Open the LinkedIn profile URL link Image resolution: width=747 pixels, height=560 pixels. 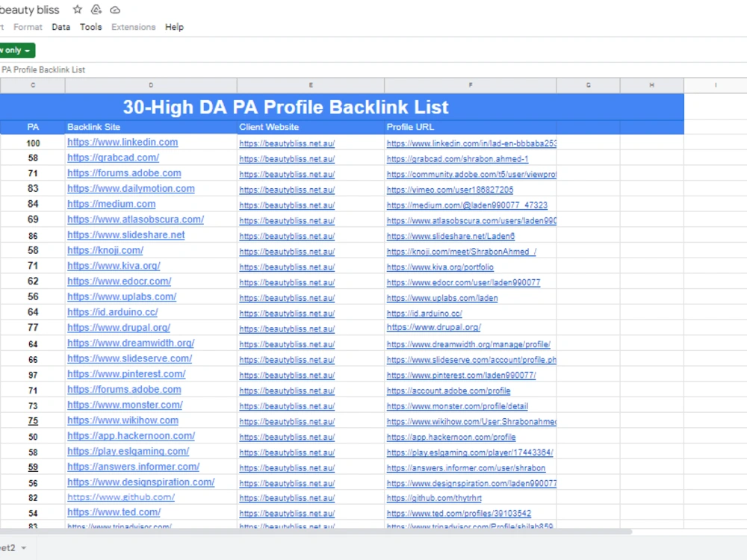click(x=471, y=143)
